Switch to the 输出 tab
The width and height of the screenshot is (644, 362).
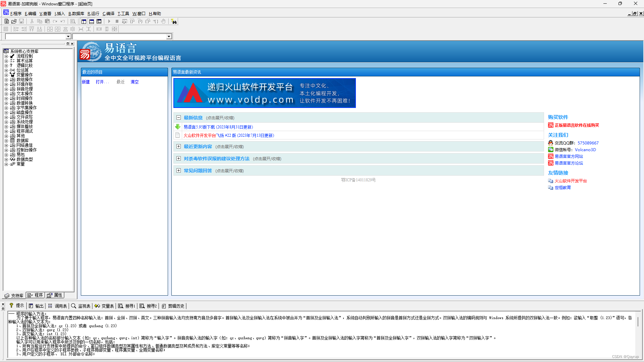coord(36,306)
